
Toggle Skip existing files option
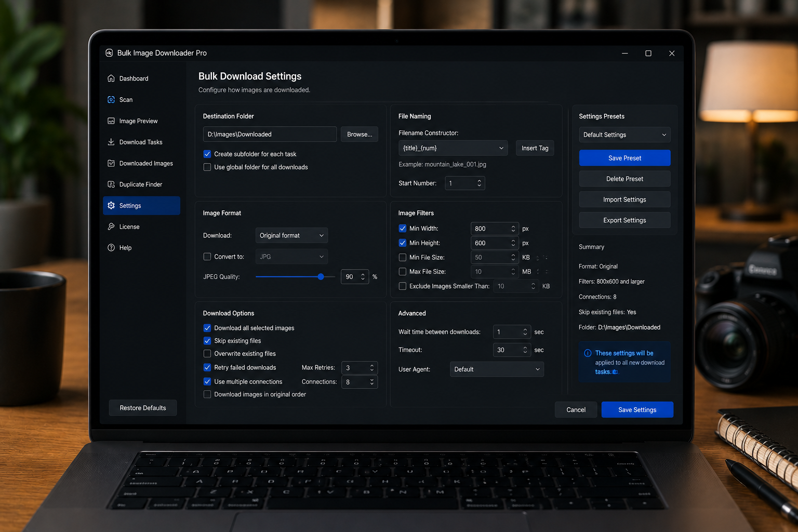(x=207, y=341)
